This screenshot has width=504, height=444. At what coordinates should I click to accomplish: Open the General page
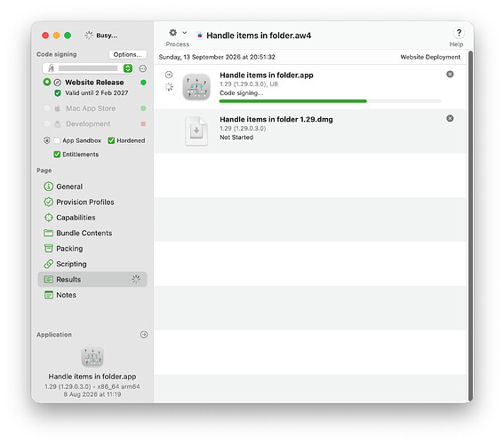92,186
